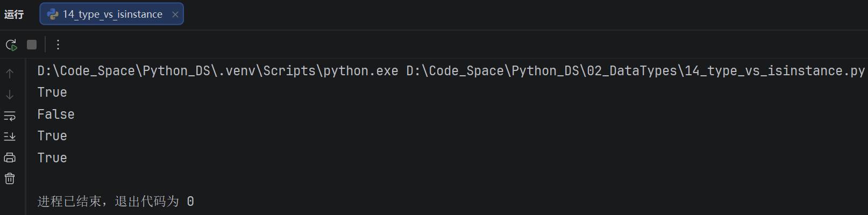Click the False output line
The width and height of the screenshot is (868, 215).
click(56, 114)
